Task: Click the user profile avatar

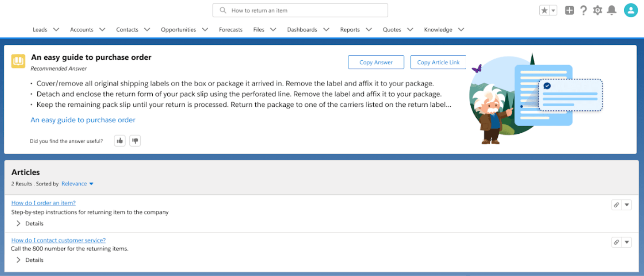Action: [x=631, y=10]
